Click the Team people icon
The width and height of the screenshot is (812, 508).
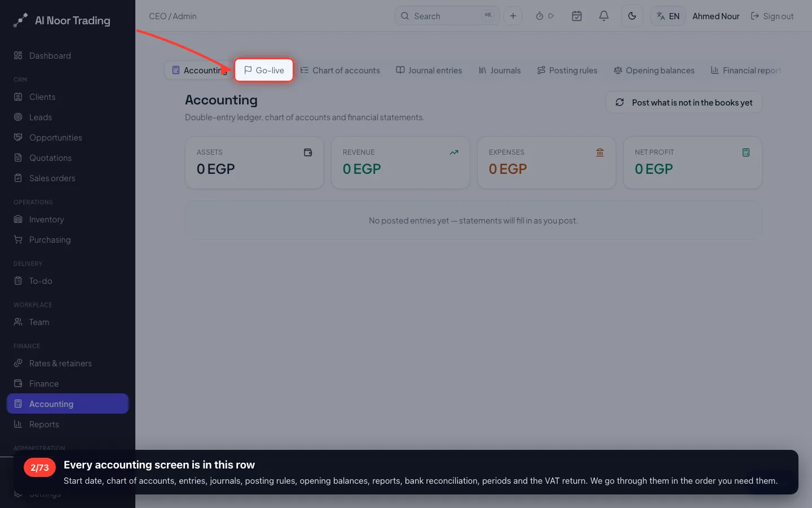click(18, 322)
